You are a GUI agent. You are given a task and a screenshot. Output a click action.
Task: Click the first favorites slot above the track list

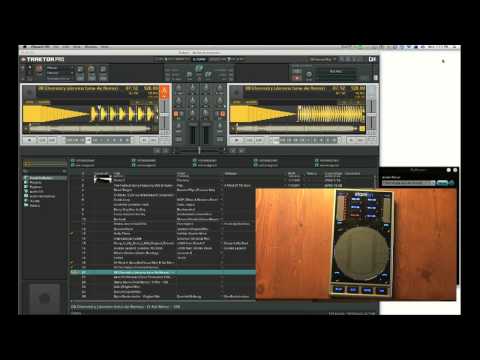coord(83,161)
